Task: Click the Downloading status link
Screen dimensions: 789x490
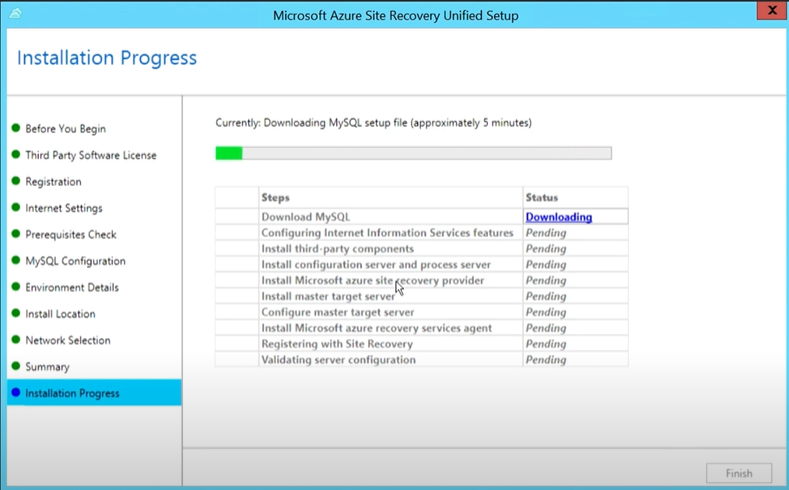Action: 559,217
